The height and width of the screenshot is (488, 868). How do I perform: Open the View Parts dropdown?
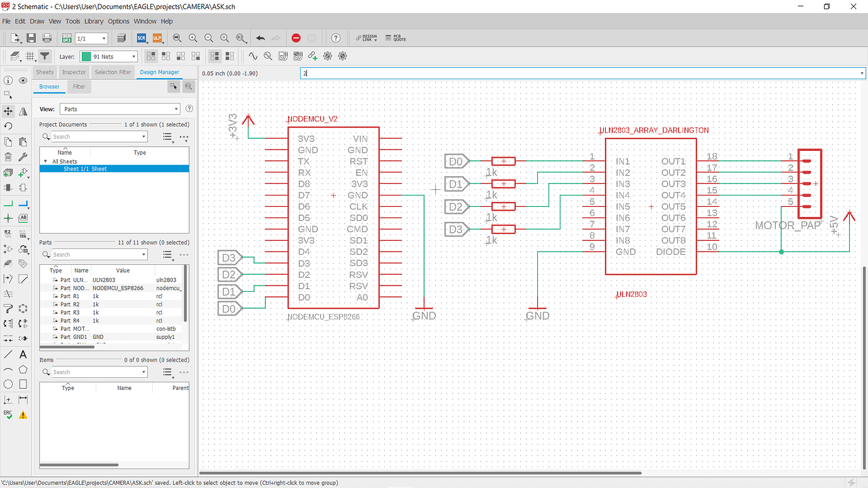120,109
